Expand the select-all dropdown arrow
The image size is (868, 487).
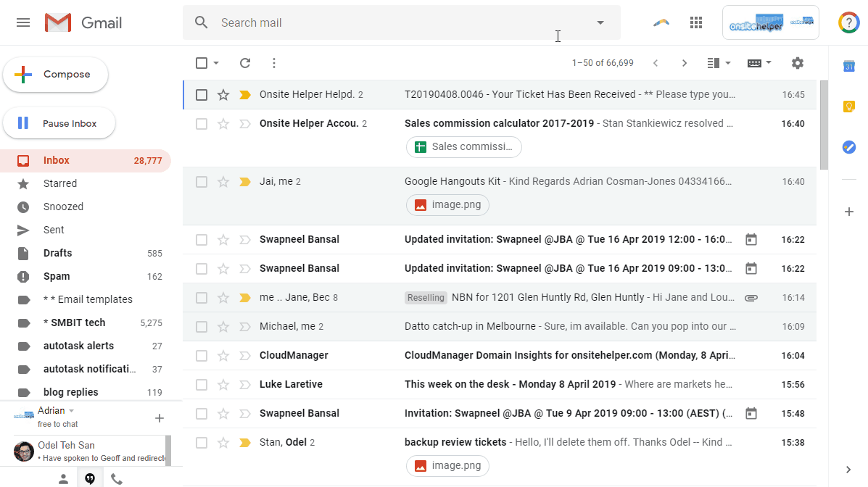point(216,63)
